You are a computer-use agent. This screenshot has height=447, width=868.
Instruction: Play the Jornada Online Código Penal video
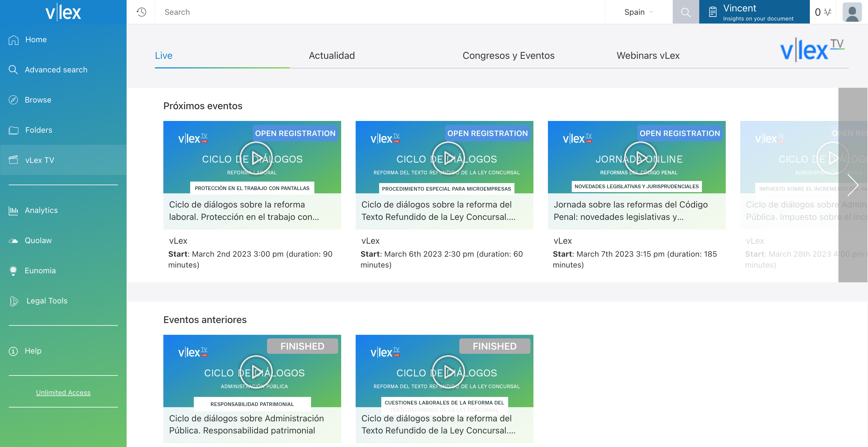point(640,158)
